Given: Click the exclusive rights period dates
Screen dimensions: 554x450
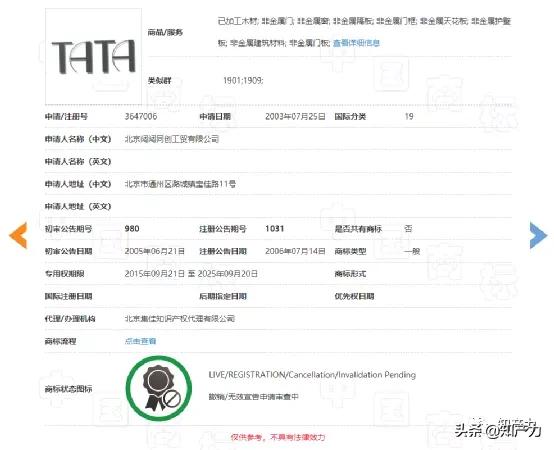Looking at the screenshot, I should (191, 274).
